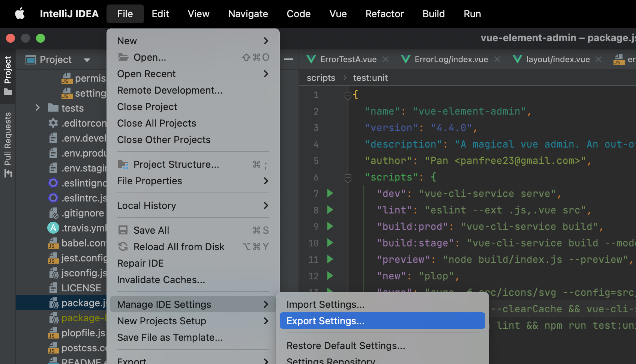636x364 pixels.
Task: Collapse root object fold marker on line 1
Action: (x=348, y=95)
